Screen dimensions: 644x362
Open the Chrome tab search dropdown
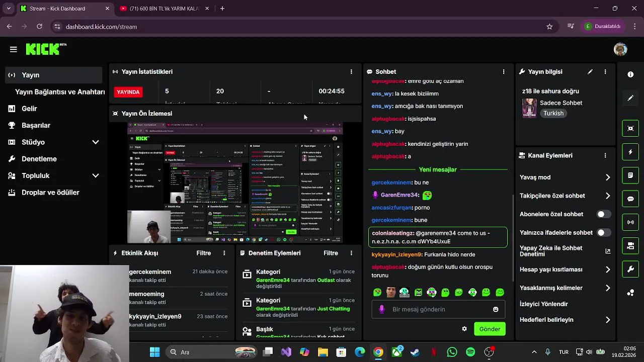coord(8,9)
